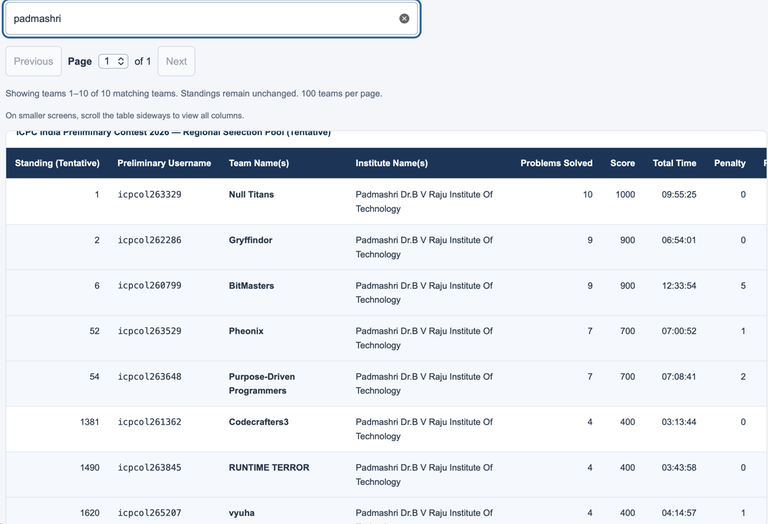Click the 'Showing teams 1–10 of 10' status text

[x=194, y=94]
